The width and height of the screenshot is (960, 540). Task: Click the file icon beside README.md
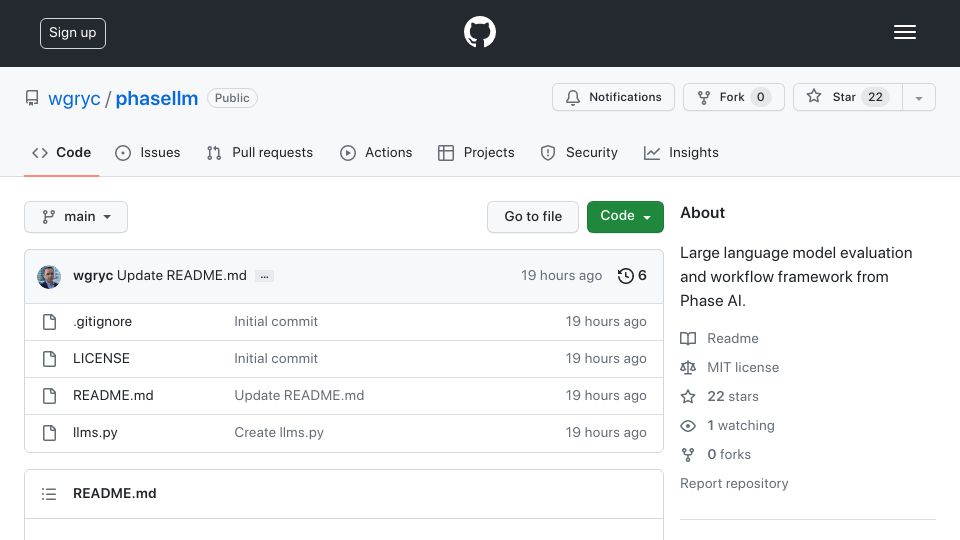pyautogui.click(x=50, y=396)
